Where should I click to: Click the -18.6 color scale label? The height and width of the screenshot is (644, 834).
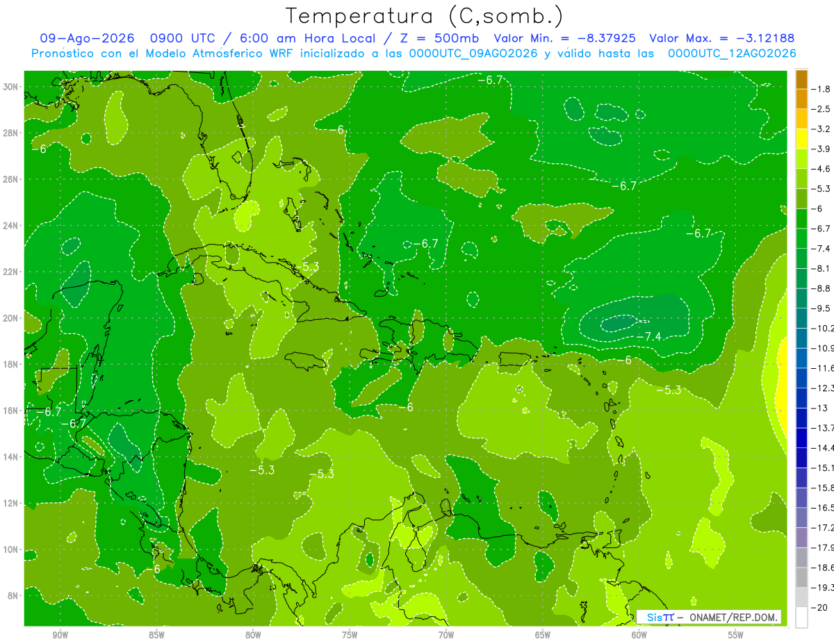pyautogui.click(x=823, y=568)
